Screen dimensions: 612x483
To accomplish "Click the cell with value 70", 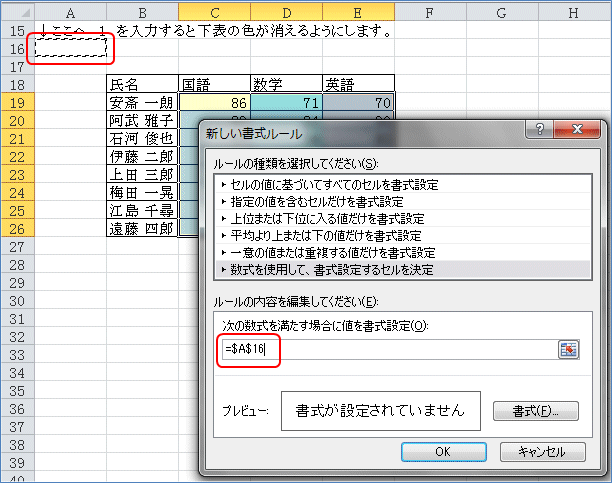I will pyautogui.click(x=358, y=103).
